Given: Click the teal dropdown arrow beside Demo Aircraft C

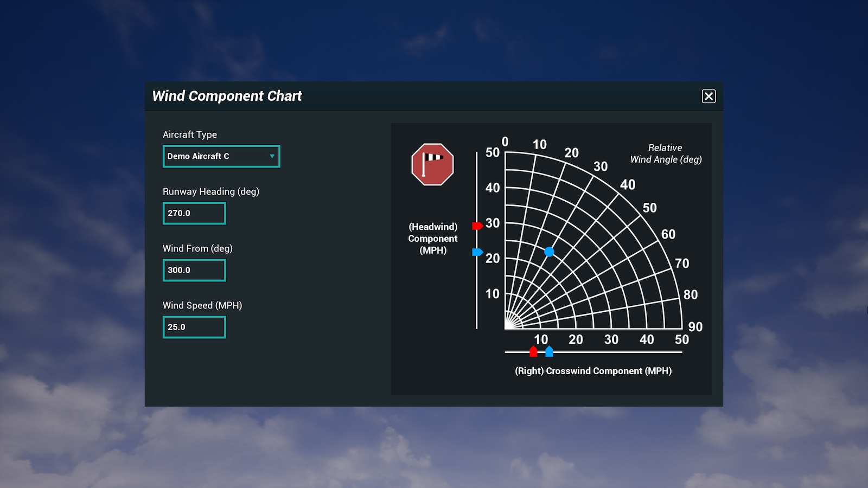Looking at the screenshot, I should click(272, 156).
